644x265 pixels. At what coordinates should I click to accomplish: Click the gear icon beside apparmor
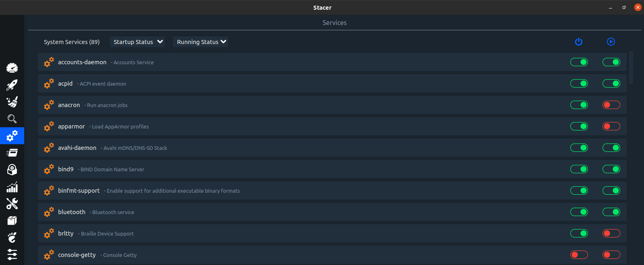click(49, 126)
